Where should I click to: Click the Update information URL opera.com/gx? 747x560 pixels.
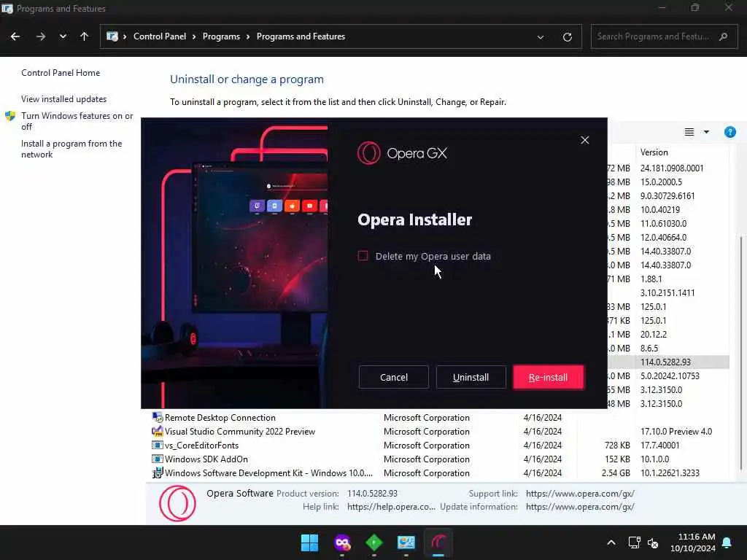tap(580, 507)
